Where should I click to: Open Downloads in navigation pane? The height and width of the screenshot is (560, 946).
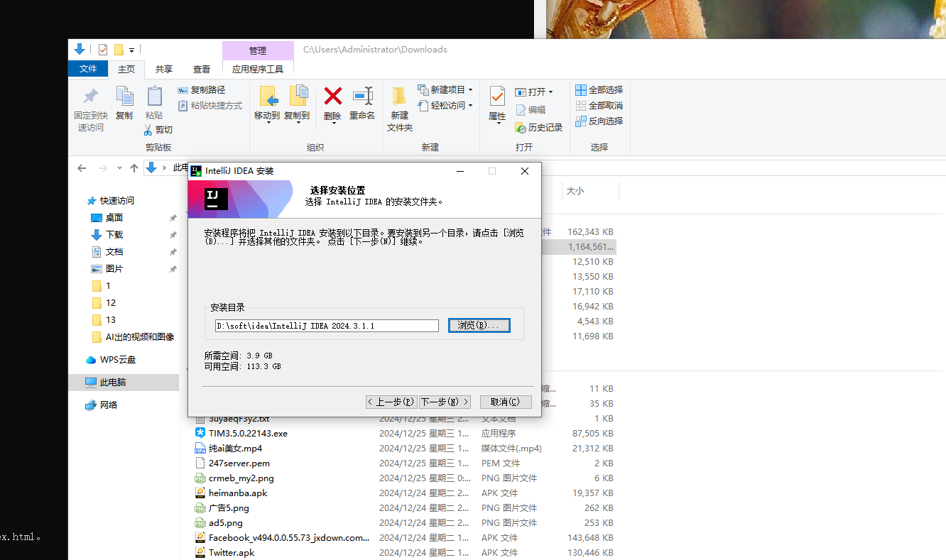(x=107, y=235)
